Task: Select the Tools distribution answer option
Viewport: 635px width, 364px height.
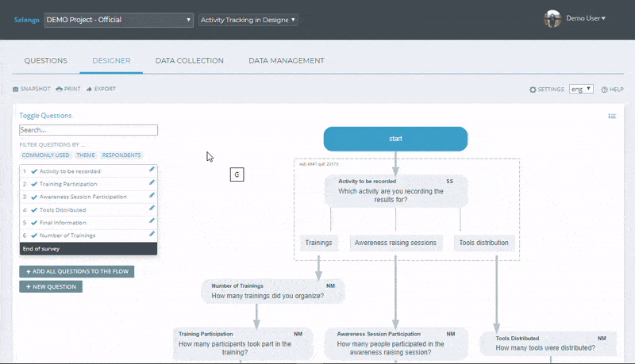Action: tap(484, 243)
